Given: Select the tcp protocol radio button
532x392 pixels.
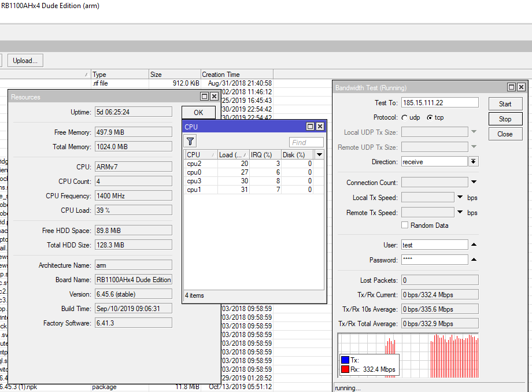Looking at the screenshot, I should point(430,118).
